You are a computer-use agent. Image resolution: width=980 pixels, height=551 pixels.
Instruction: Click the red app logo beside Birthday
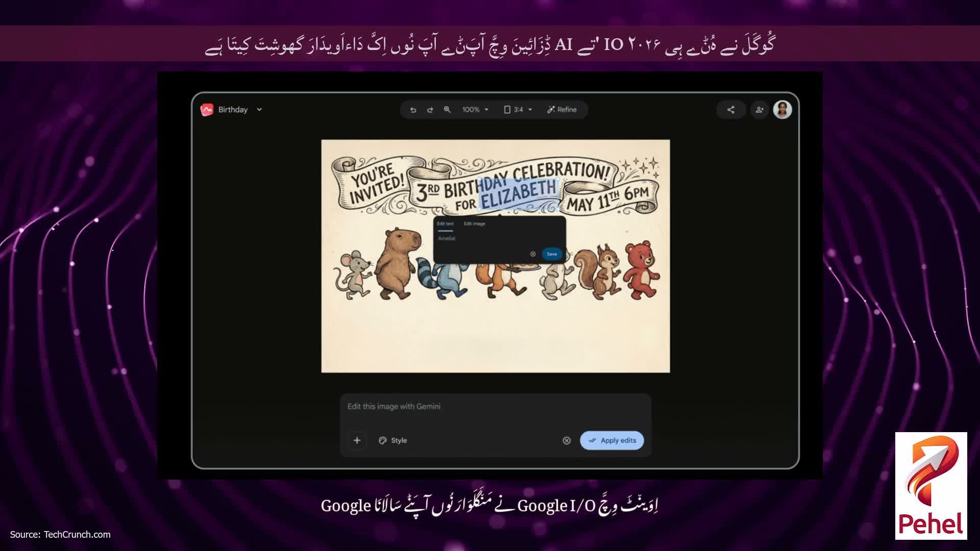coord(207,110)
